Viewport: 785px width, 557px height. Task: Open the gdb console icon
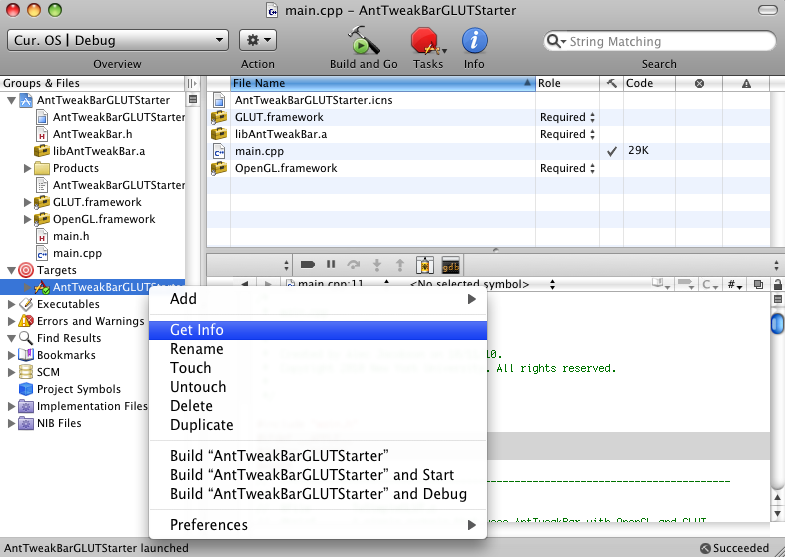point(451,265)
